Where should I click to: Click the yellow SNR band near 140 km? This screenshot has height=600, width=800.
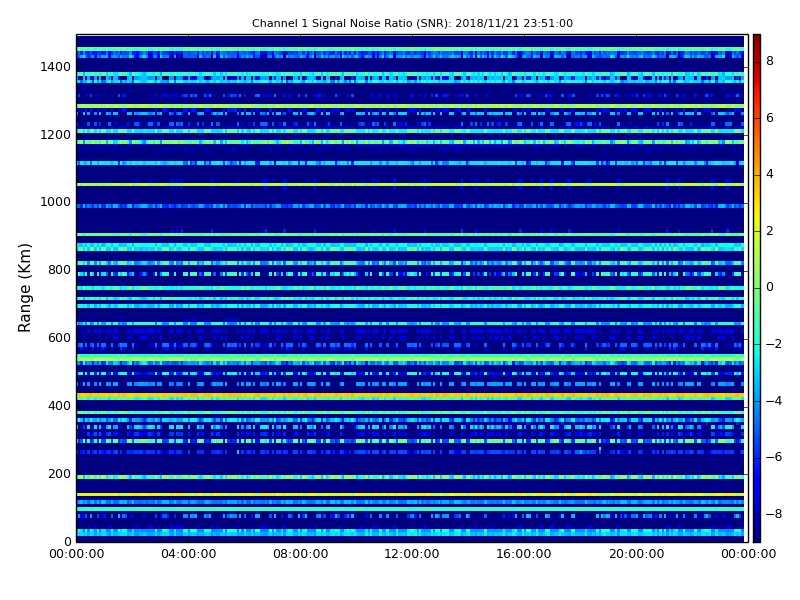click(410, 494)
